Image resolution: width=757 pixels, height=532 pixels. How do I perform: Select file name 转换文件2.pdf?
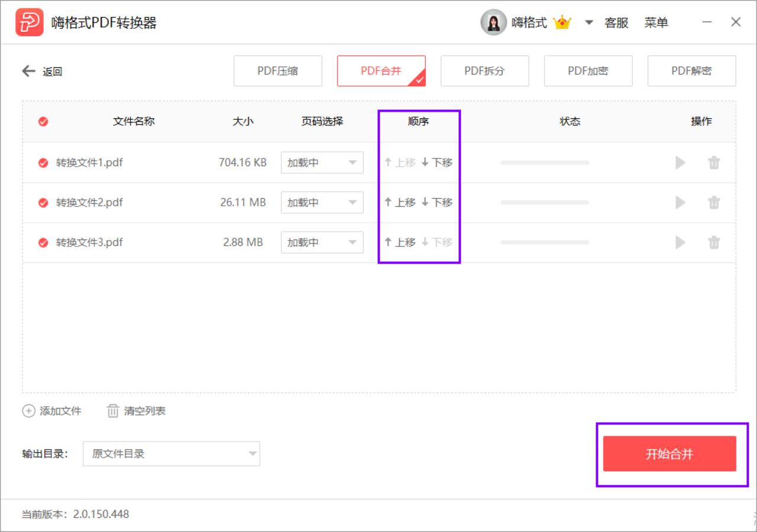[89, 203]
